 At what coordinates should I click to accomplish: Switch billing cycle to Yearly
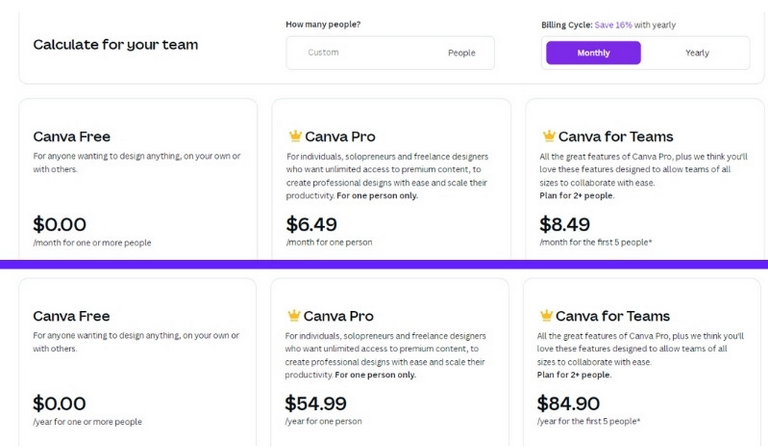coord(697,53)
